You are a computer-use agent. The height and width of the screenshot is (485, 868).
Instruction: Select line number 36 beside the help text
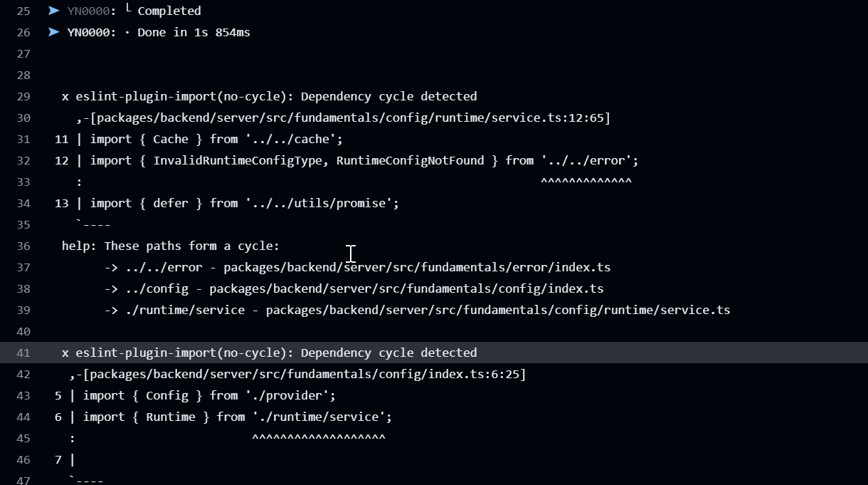23,246
